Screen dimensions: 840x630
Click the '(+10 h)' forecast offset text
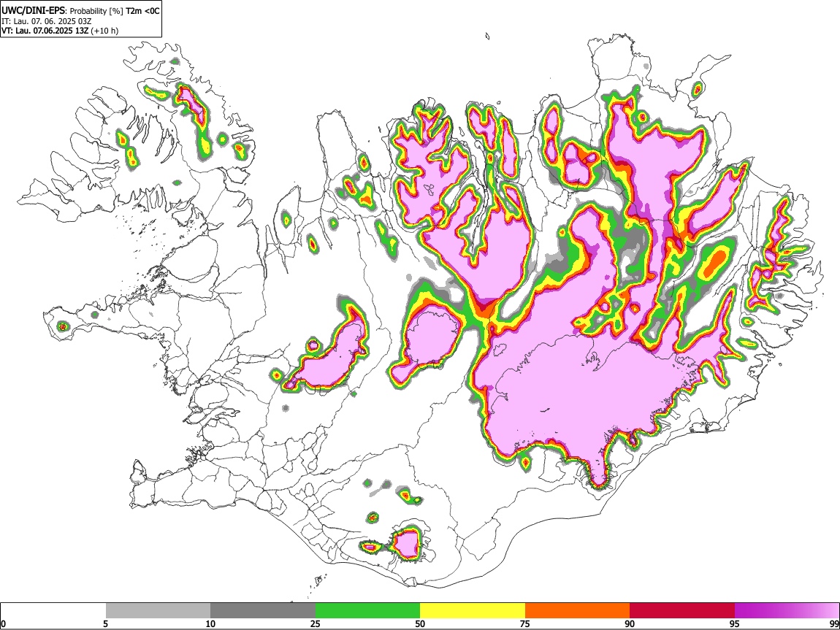click(x=104, y=31)
